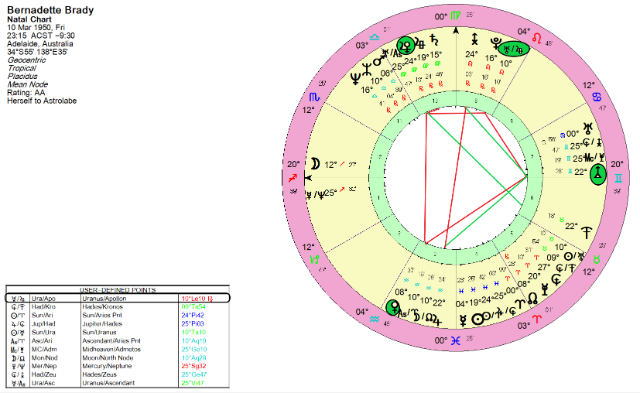Click the blue Cancer sign glyph

pos(598,97)
